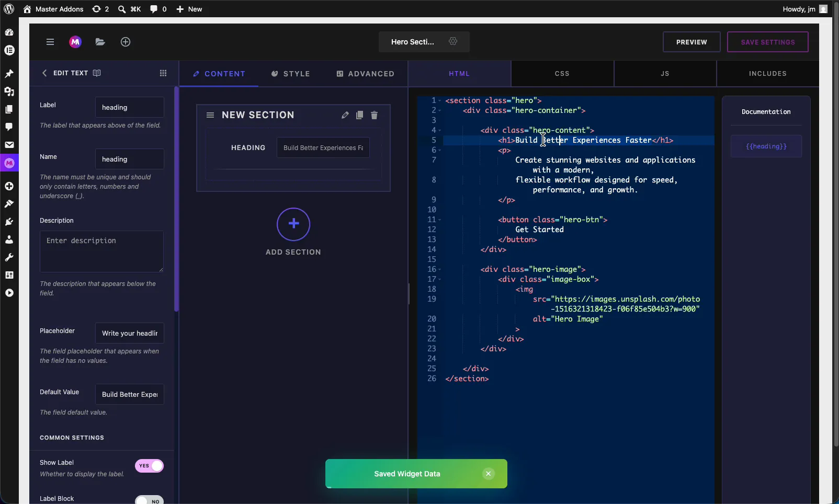Screen dimensions: 839x504
Task: Click the collapse menu play icon
Action: [9, 293]
